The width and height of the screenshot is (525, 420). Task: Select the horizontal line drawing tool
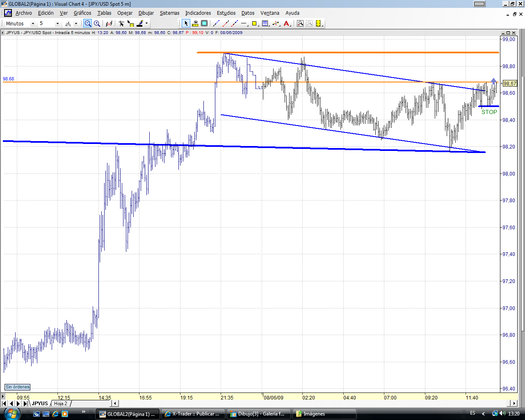click(244, 23)
